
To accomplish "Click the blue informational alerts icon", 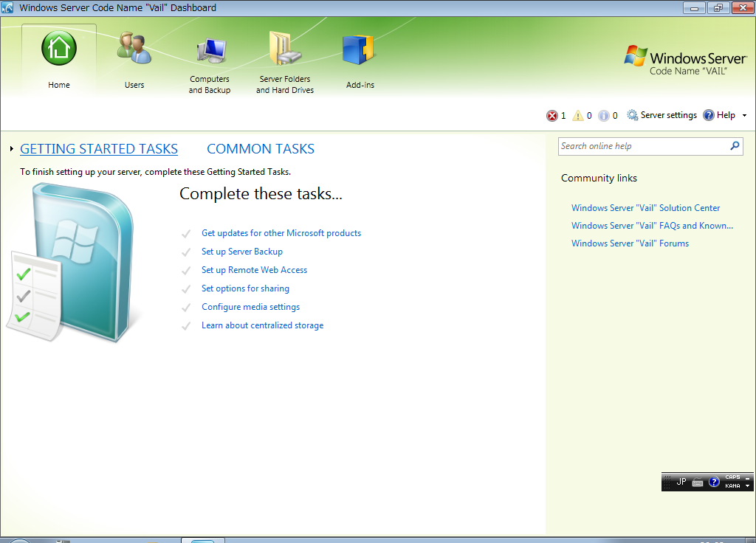I will coord(604,116).
